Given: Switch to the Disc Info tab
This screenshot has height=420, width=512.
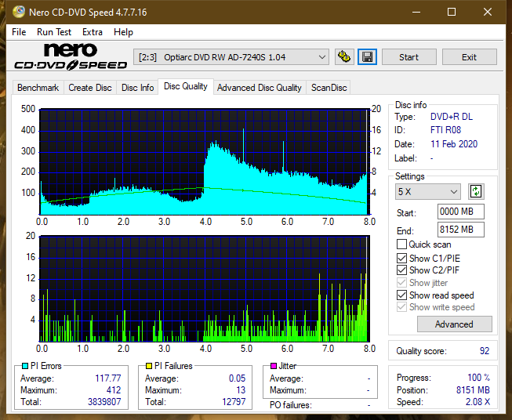Looking at the screenshot, I should (137, 88).
